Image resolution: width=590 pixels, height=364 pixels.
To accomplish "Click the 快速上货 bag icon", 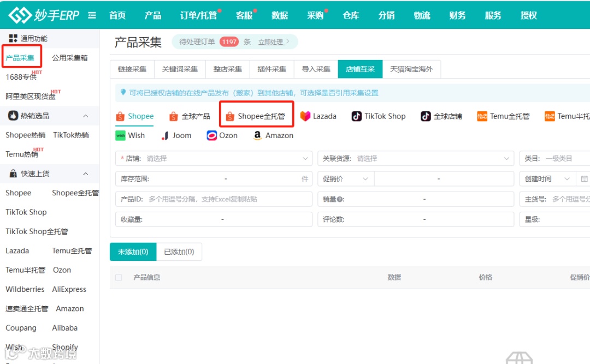I will (13, 174).
